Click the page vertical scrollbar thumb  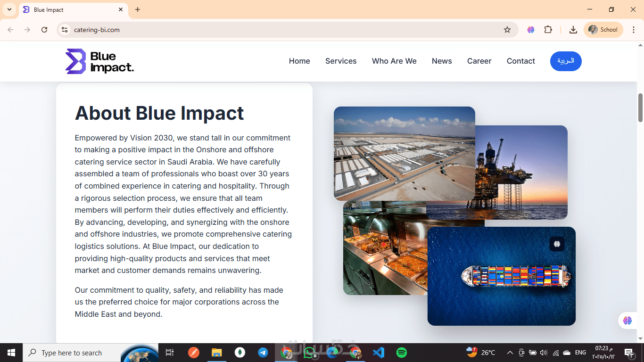coord(640,107)
